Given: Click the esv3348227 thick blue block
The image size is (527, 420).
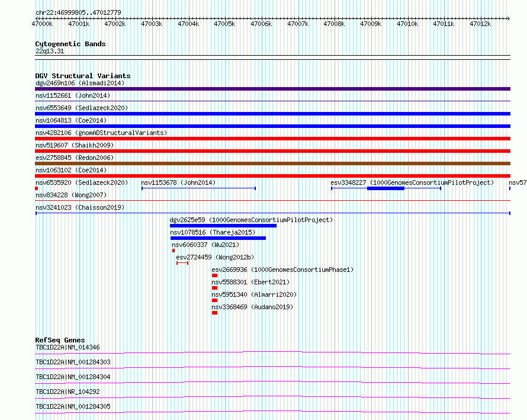Looking at the screenshot, I should pos(385,188).
